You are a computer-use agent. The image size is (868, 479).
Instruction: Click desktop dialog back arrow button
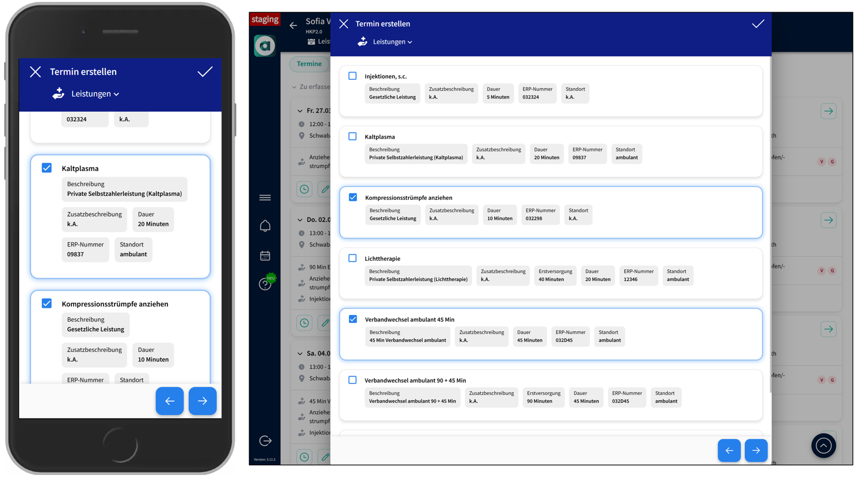click(729, 450)
